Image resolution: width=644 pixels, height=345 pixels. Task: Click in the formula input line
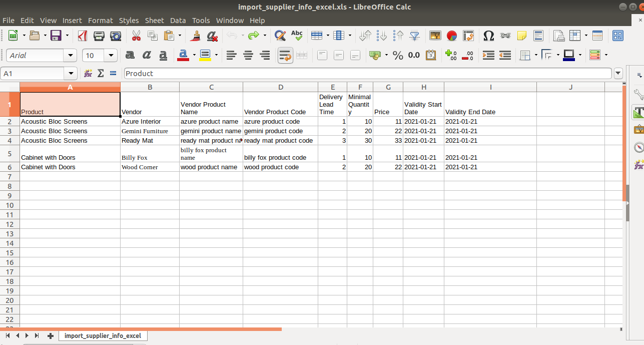click(368, 74)
